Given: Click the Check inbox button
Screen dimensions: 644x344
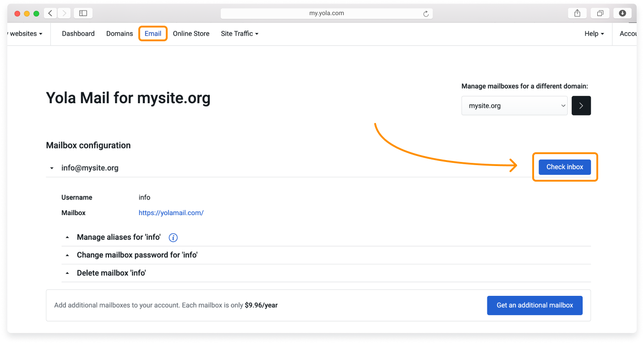Looking at the screenshot, I should coord(564,167).
